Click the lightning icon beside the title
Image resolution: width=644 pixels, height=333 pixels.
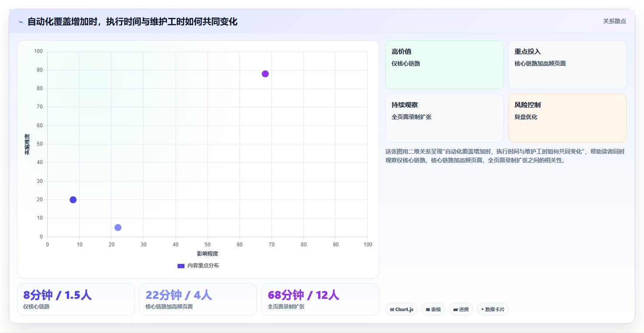(x=21, y=21)
